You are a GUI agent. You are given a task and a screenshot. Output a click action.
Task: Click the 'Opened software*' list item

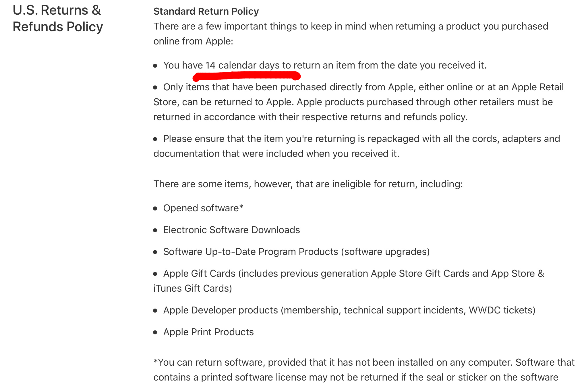click(x=203, y=208)
